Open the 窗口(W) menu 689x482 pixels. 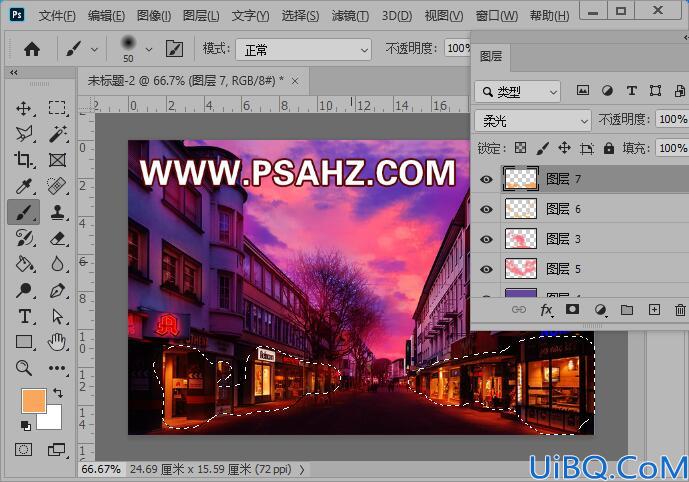click(x=497, y=16)
